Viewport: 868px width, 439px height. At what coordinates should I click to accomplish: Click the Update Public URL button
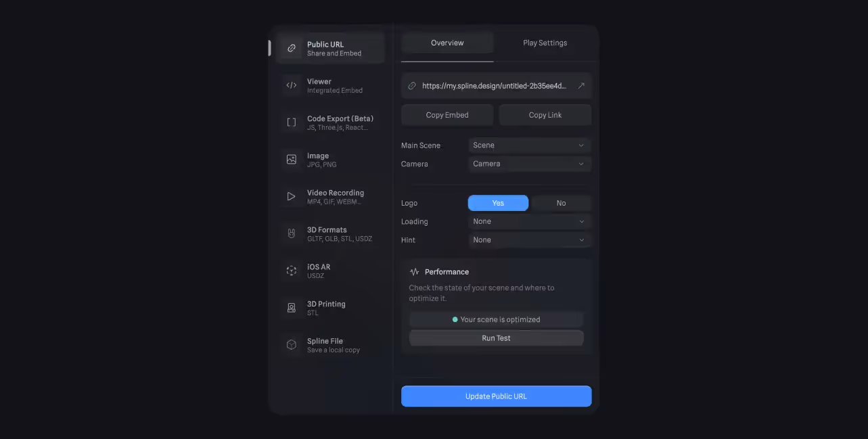tap(496, 396)
